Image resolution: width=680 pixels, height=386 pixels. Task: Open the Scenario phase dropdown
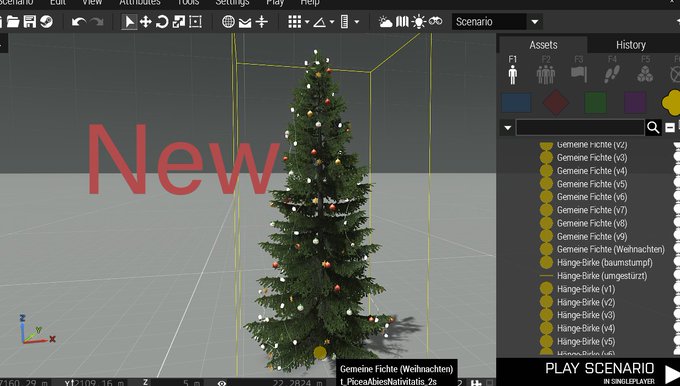click(497, 22)
